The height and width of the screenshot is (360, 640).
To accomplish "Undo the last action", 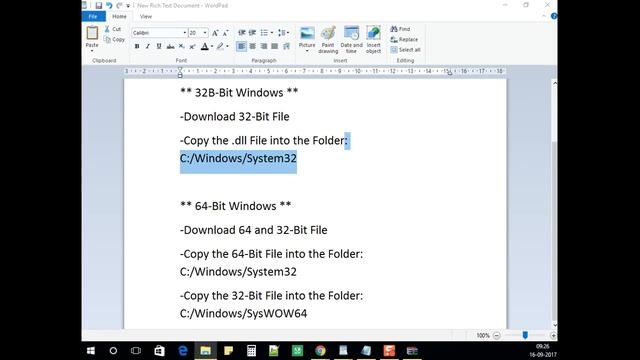I will [x=109, y=5].
